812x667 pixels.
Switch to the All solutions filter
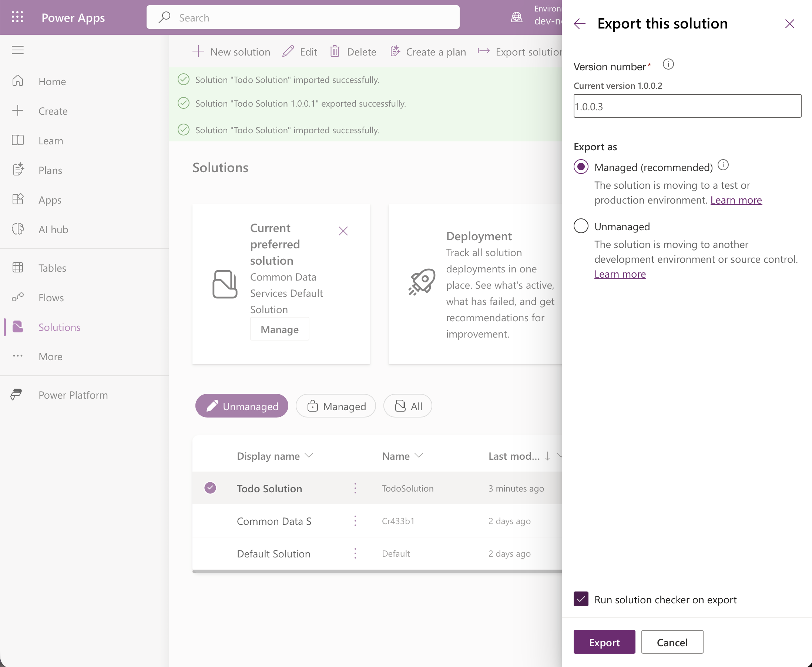(407, 406)
